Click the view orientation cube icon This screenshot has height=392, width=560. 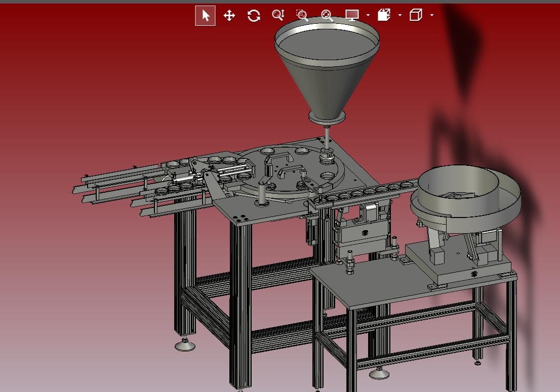(x=416, y=15)
